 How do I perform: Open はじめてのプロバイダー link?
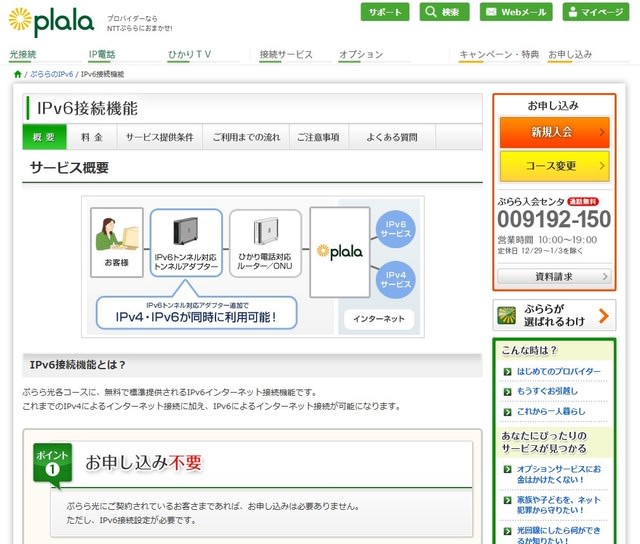[x=558, y=371]
